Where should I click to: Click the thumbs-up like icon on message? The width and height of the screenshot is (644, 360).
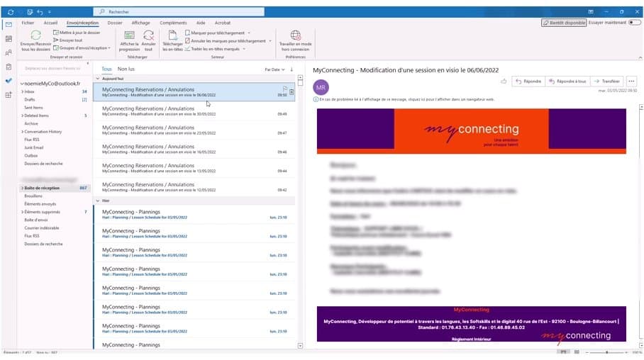click(504, 81)
